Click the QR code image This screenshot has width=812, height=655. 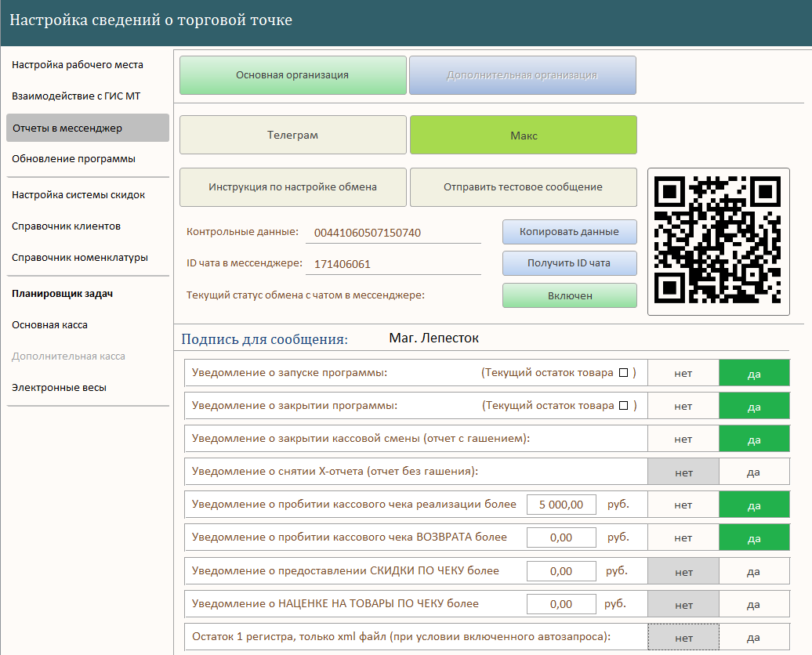coord(718,241)
